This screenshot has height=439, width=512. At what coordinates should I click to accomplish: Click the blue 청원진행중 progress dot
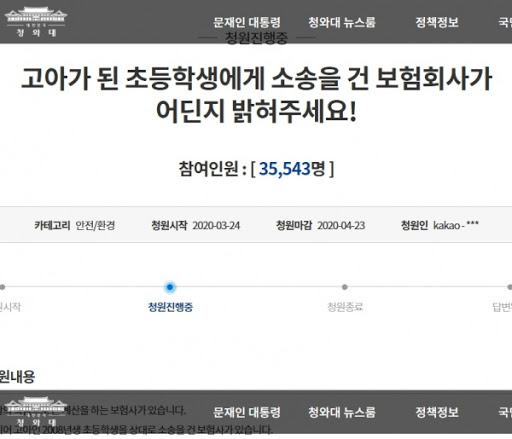[x=170, y=287]
